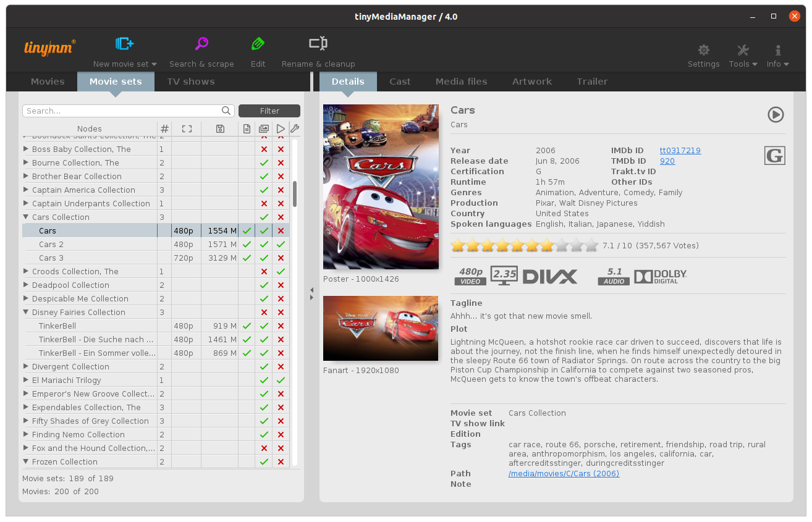
Task: Open the Info dropdown menu
Action: 777,56
